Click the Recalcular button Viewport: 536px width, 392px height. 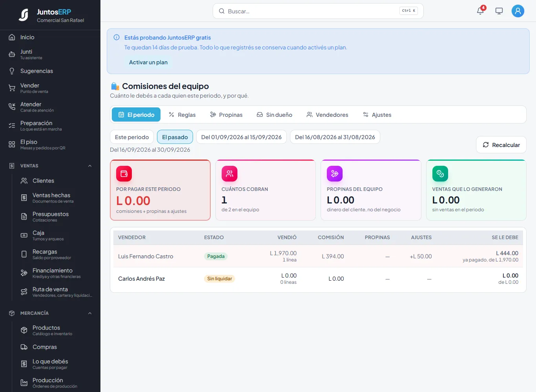coord(501,145)
